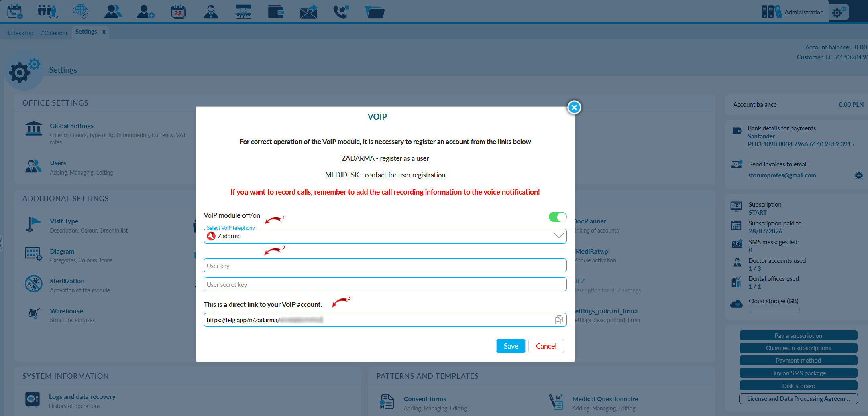Add another invoice email address

(x=859, y=175)
